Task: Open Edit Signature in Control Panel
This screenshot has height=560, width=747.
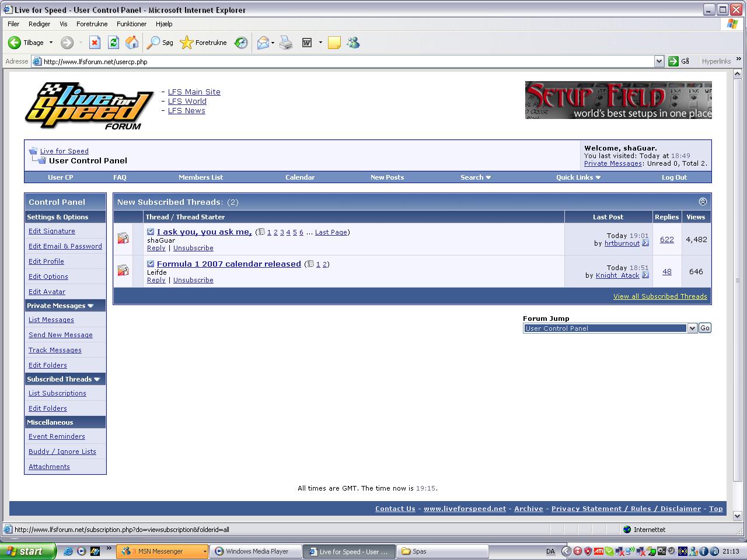Action: coord(52,231)
